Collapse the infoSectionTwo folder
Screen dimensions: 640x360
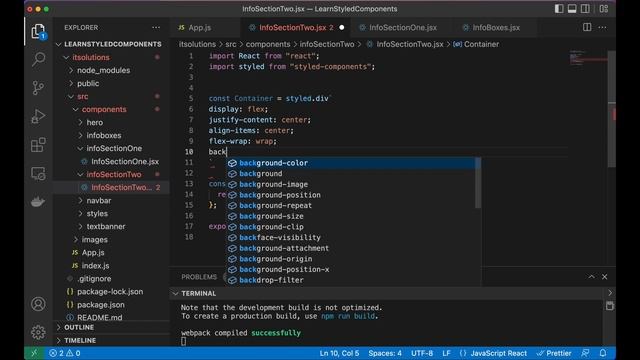[x=113, y=175]
